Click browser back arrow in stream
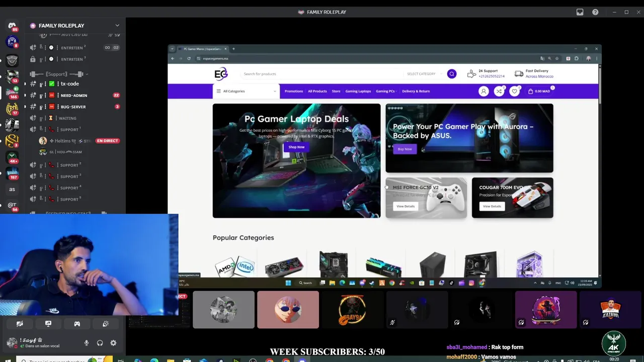Screen dimensions: 644x362 click(x=173, y=58)
